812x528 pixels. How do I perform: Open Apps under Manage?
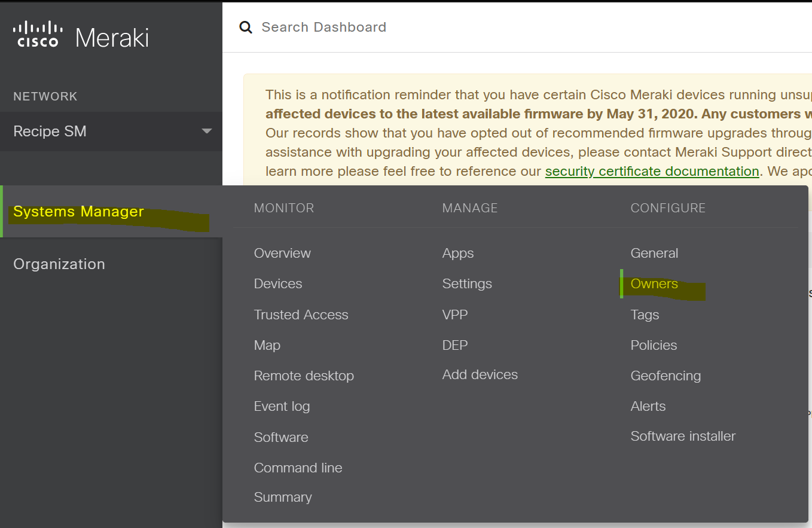(458, 253)
